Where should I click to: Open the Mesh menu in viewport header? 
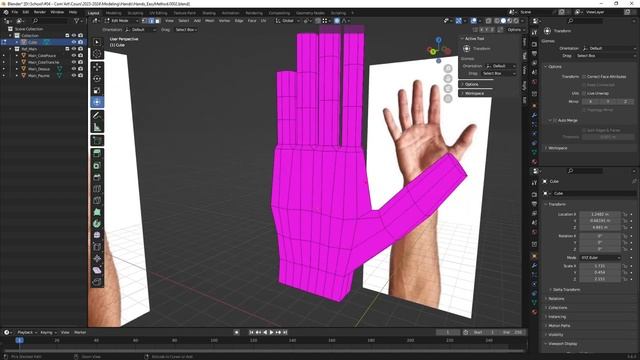point(209,20)
